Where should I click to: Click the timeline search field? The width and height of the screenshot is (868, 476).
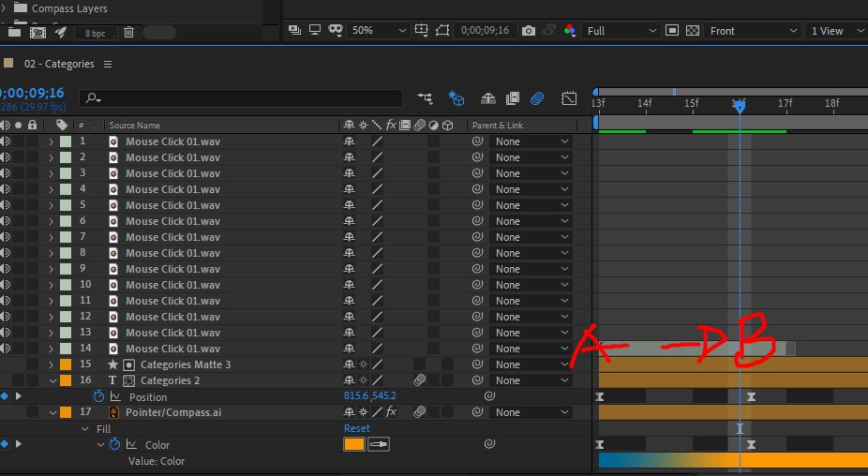point(241,98)
